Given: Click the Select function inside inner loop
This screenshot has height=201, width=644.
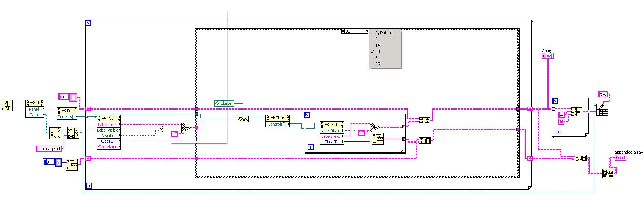Looking at the screenshot, I should pyautogui.click(x=374, y=127).
